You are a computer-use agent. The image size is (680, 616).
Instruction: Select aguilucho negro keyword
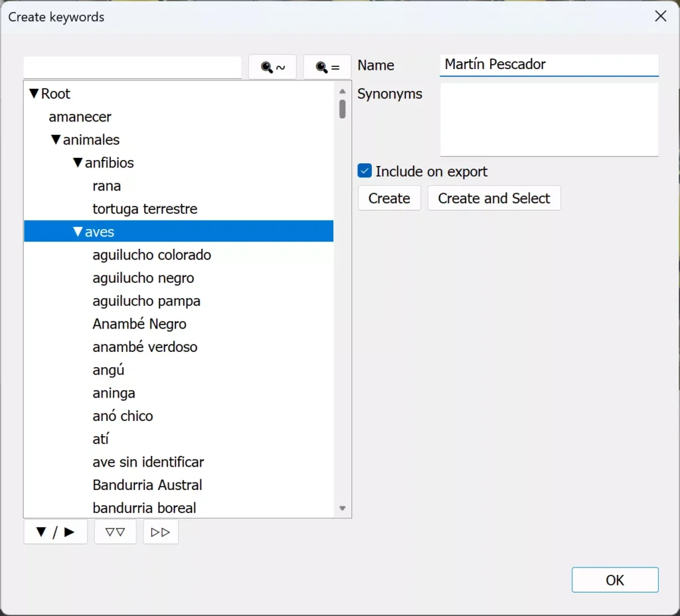click(x=143, y=278)
